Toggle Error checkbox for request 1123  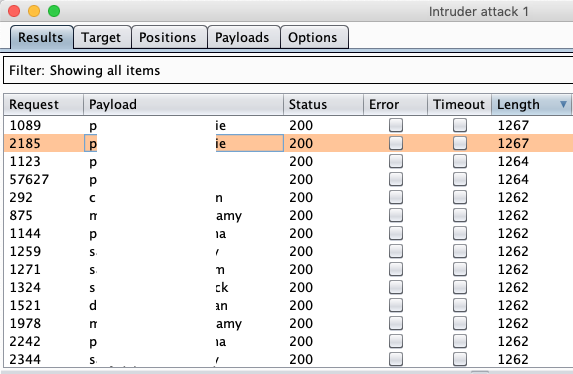coord(396,161)
